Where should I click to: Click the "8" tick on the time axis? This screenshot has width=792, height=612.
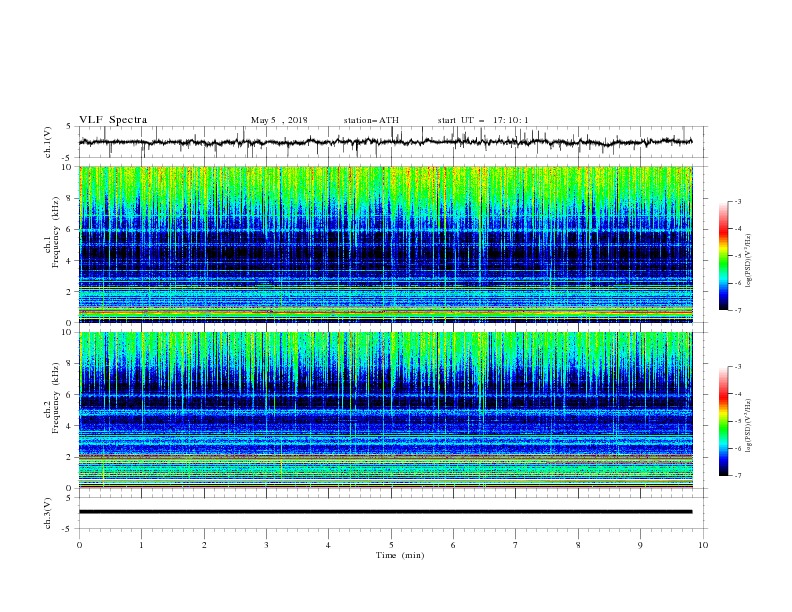[x=578, y=545]
